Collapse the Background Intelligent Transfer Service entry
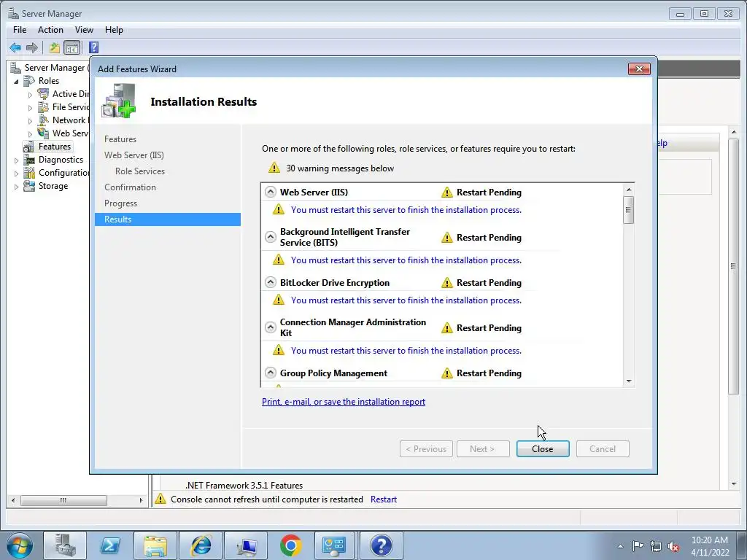This screenshot has height=560, width=747. (270, 237)
